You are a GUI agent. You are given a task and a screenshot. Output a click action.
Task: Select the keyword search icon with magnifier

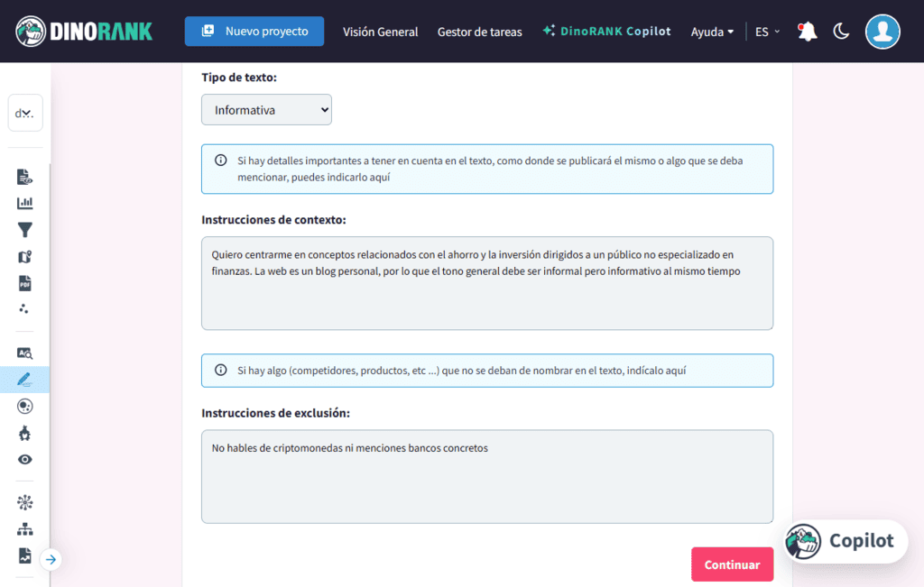coord(24,353)
